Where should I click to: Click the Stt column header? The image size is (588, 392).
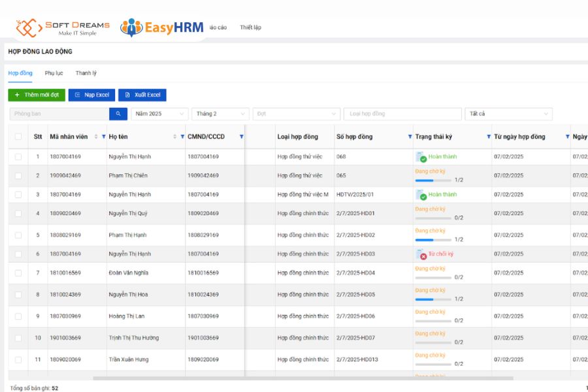click(x=38, y=137)
